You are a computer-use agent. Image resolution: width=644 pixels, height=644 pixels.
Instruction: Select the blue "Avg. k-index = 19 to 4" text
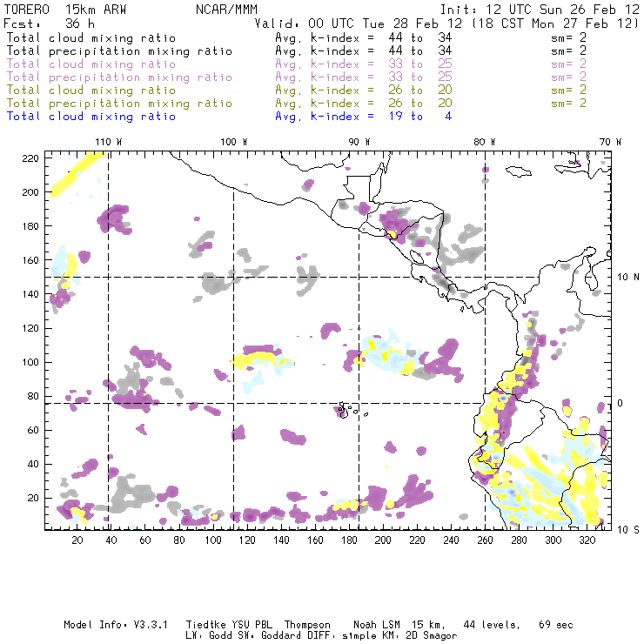[x=364, y=117]
